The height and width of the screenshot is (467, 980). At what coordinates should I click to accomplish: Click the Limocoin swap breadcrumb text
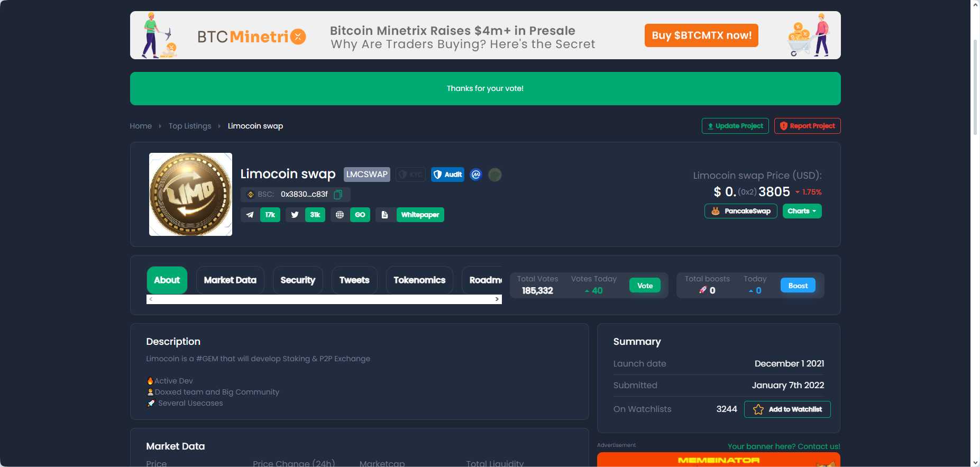coord(255,126)
